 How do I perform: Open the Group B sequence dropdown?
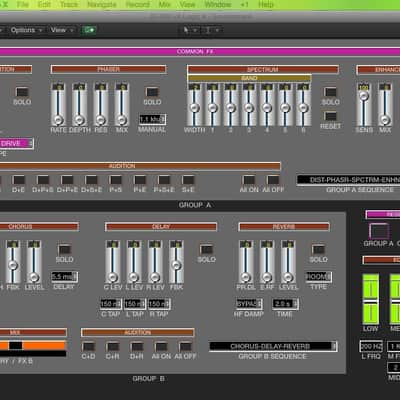pos(273,346)
